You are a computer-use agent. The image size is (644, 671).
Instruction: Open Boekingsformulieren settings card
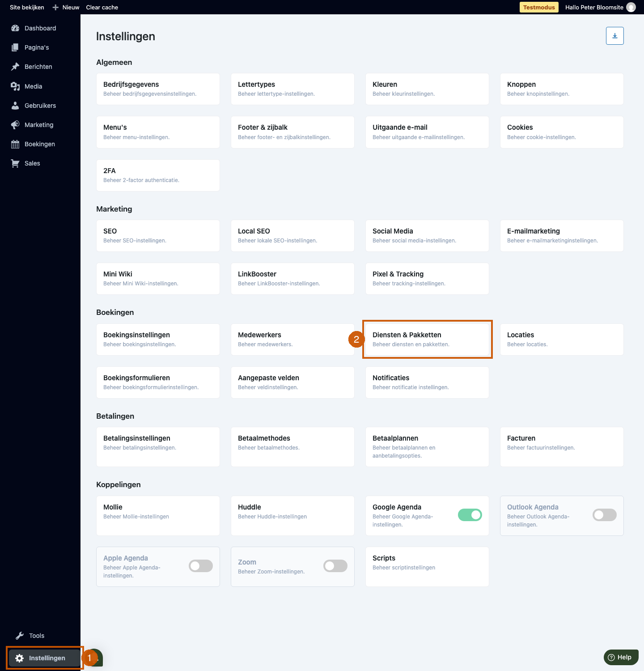pyautogui.click(x=158, y=382)
